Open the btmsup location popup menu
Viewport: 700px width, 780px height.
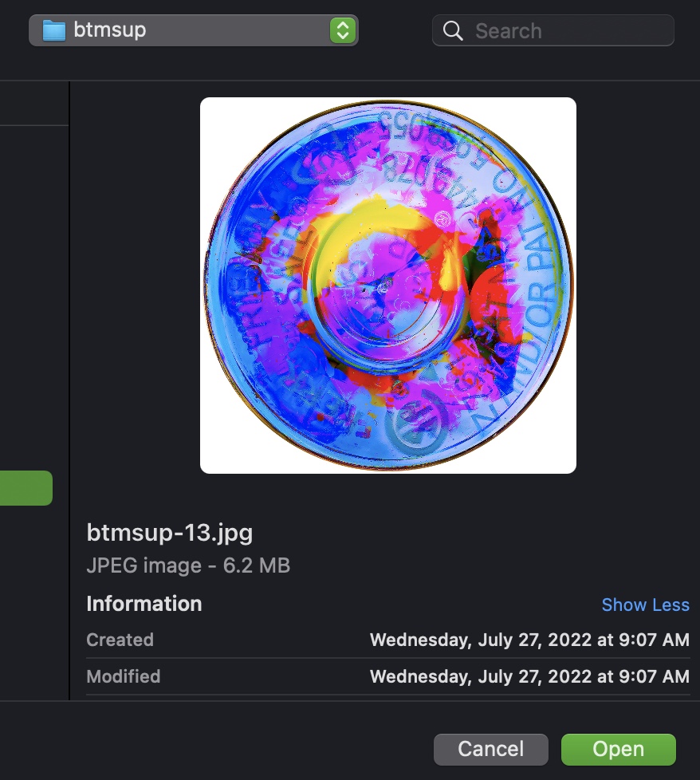(194, 30)
